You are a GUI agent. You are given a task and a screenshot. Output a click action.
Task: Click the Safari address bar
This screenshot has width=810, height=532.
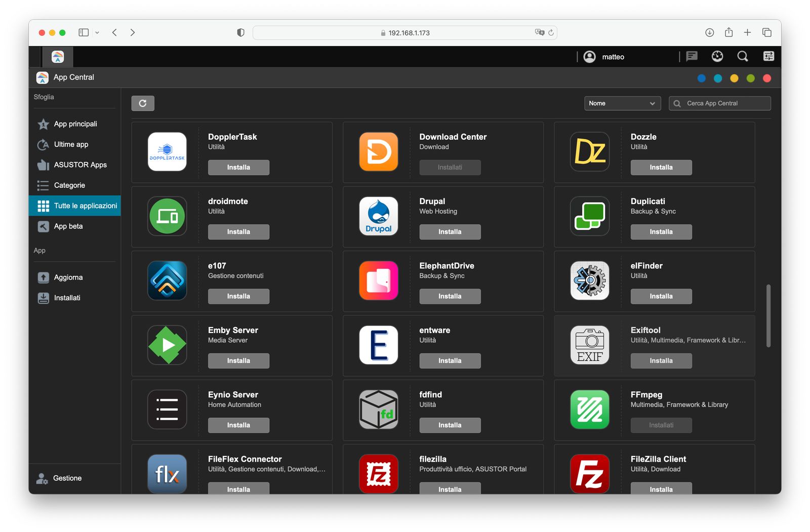[x=405, y=32]
